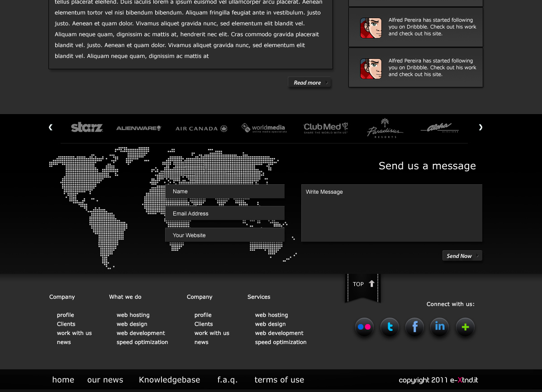This screenshot has height=392, width=542.
Task: Select the Air Canada logo
Action: 201,129
